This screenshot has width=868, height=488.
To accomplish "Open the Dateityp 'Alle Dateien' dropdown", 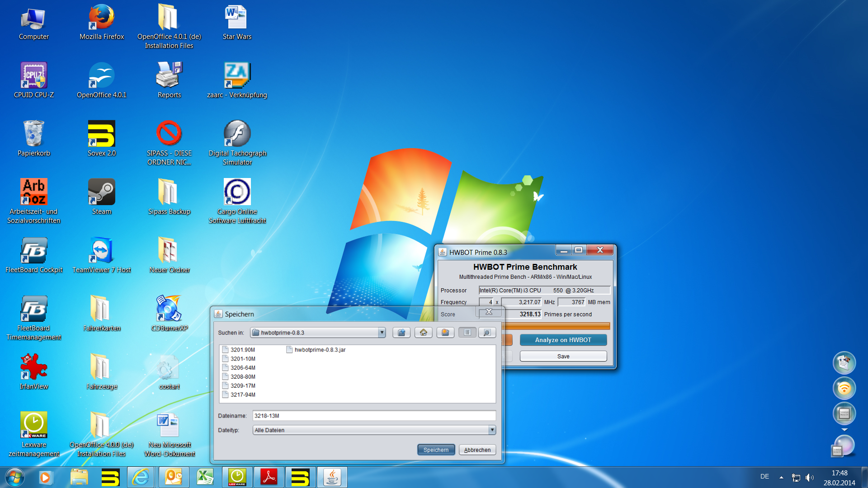I will 492,430.
